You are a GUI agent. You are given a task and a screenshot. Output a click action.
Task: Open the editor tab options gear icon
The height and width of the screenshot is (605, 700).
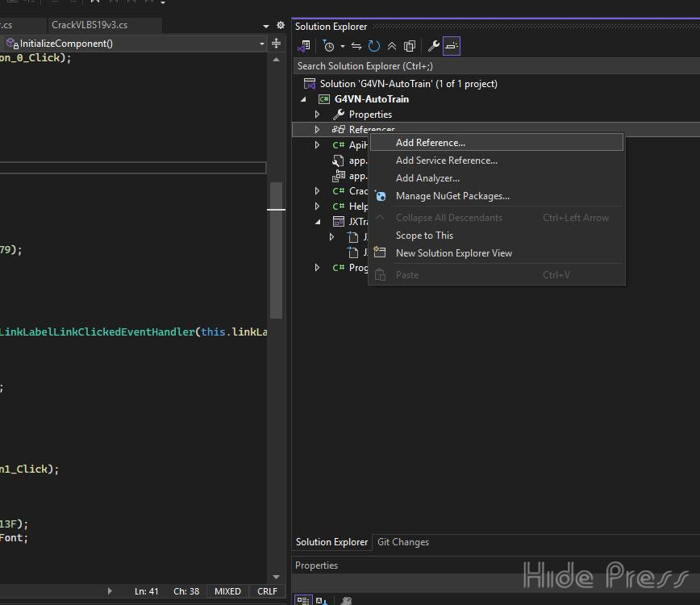click(x=281, y=25)
